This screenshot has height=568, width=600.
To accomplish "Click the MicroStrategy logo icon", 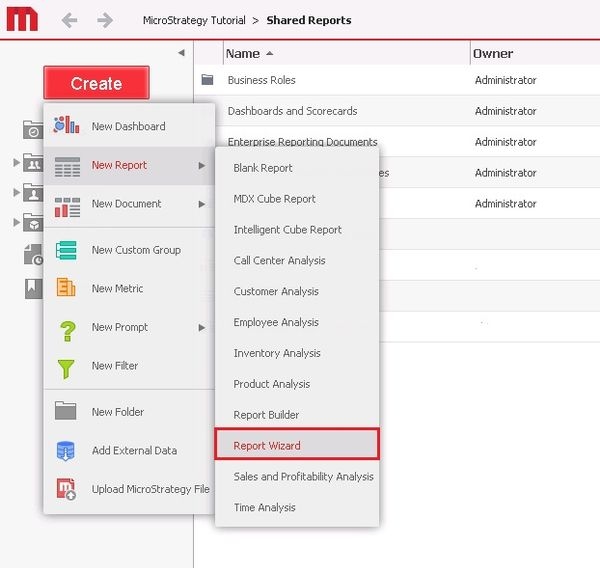I will coord(22,20).
